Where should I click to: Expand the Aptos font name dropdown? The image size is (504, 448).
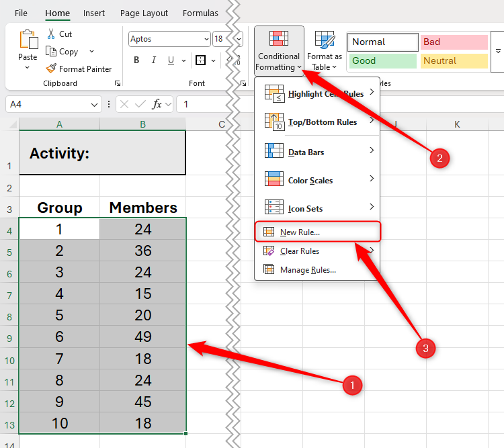click(x=205, y=39)
